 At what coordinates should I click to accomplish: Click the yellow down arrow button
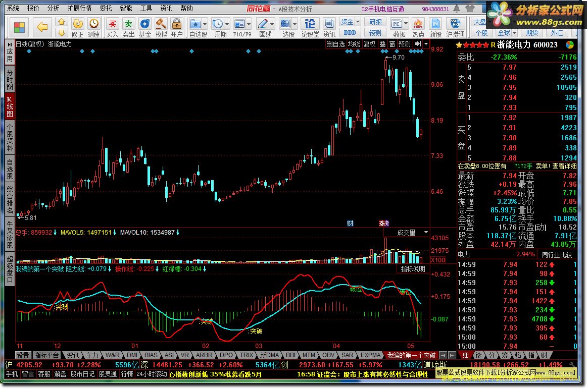62,33
